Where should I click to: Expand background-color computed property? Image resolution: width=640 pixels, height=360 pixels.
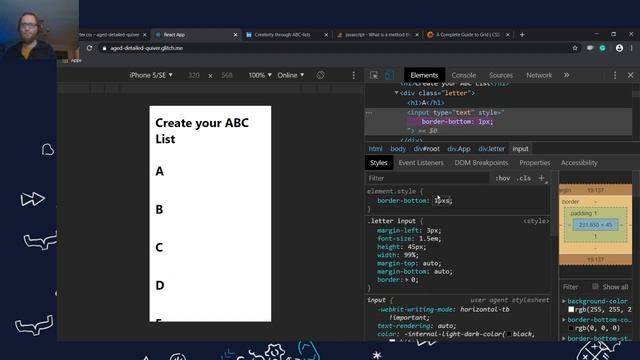click(564, 301)
